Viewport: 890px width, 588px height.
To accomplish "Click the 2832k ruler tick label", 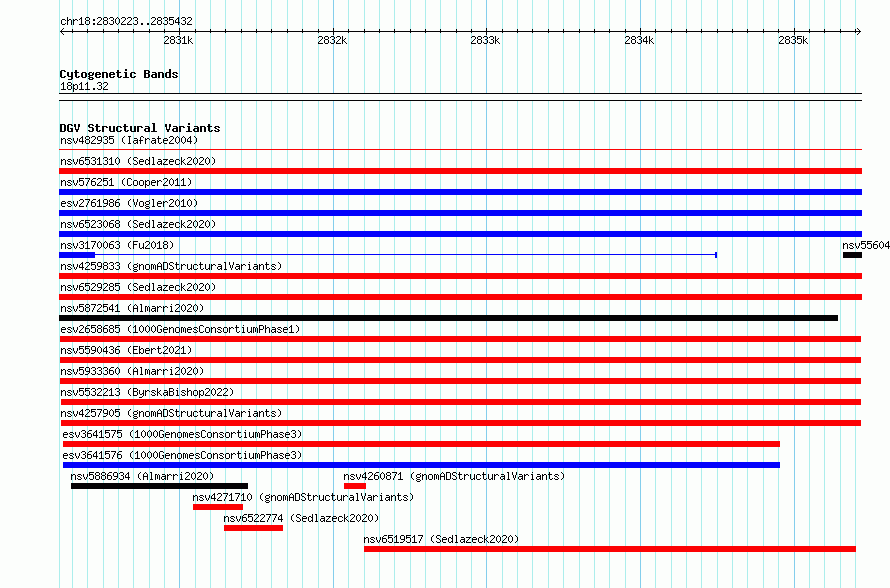I will (x=332, y=40).
